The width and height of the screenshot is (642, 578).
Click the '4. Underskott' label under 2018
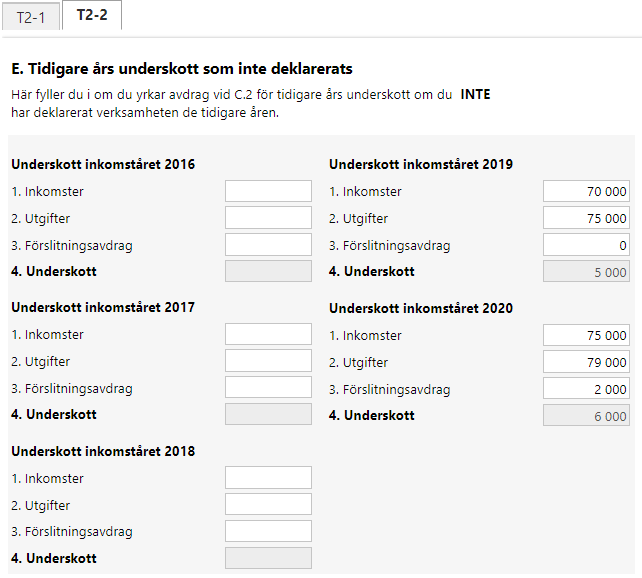click(54, 558)
